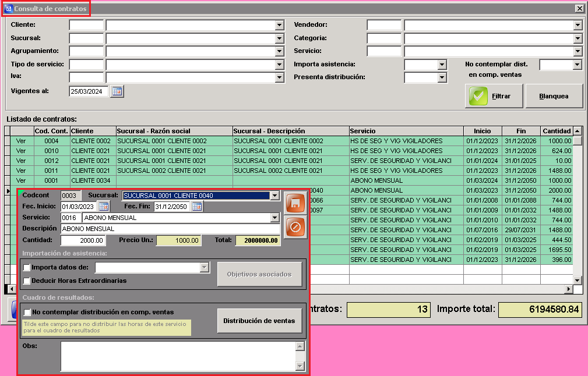Screen dimensions: 588x376
Task: Click the Obs box scroll up arrow
Action: click(x=300, y=346)
